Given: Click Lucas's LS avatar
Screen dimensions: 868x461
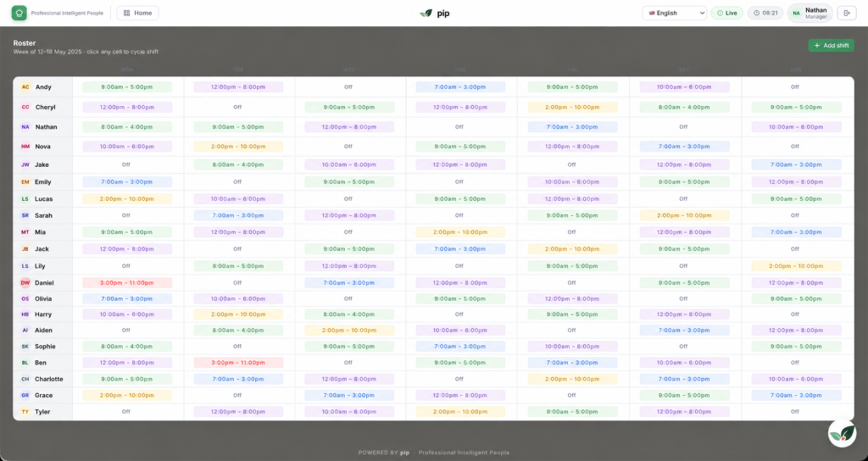Looking at the screenshot, I should coord(25,198).
